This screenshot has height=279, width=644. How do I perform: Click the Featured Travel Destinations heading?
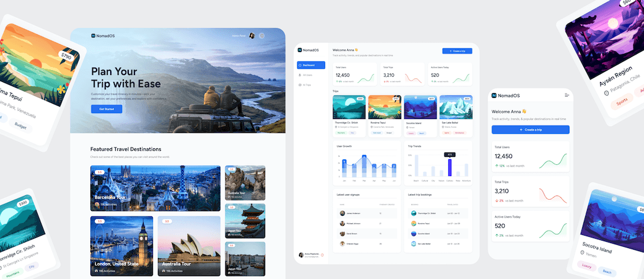click(x=126, y=149)
